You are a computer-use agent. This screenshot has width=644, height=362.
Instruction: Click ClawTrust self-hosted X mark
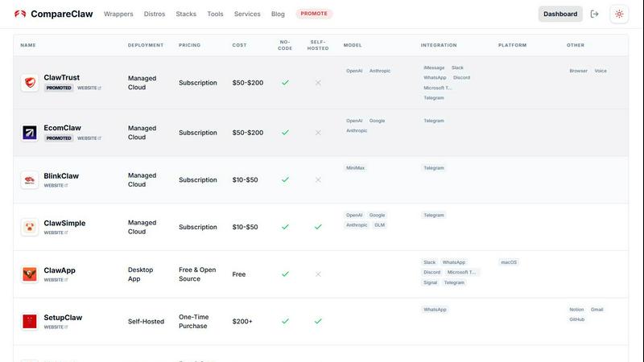(318, 83)
